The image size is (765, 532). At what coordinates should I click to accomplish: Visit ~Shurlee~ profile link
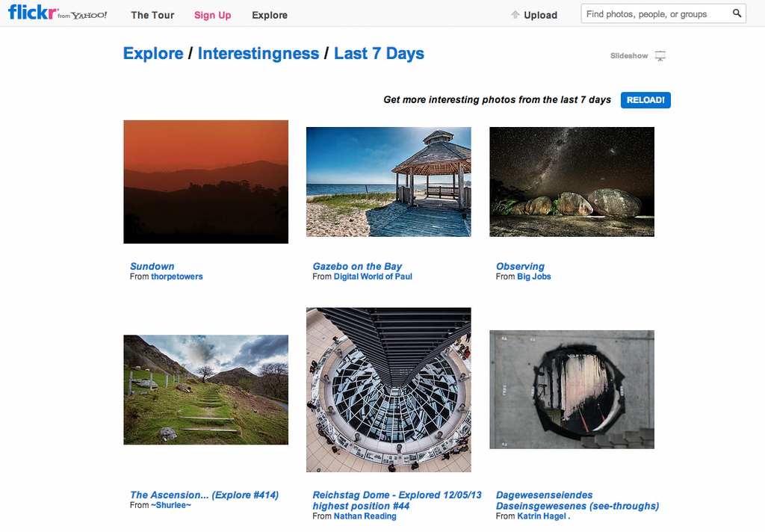171,505
